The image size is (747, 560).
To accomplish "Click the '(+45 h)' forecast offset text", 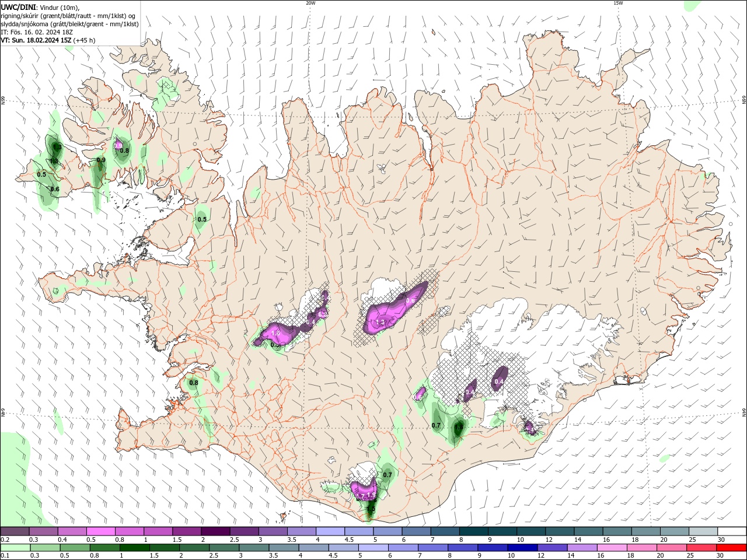I will [x=85, y=40].
